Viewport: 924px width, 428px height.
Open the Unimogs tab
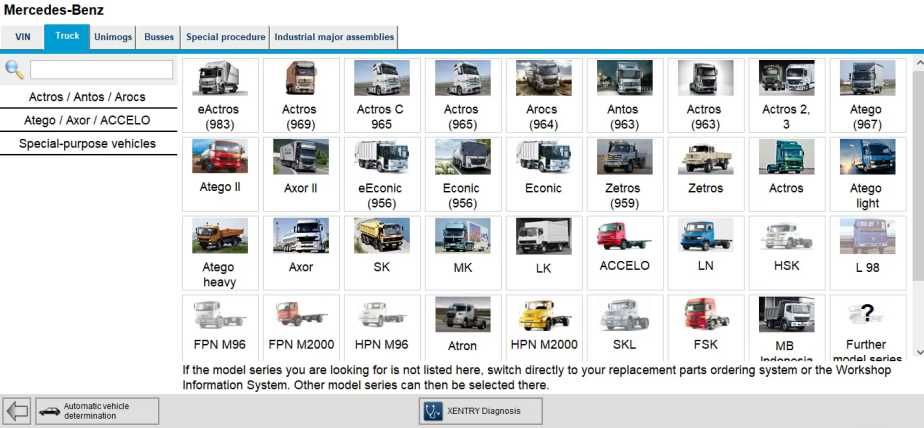click(113, 37)
